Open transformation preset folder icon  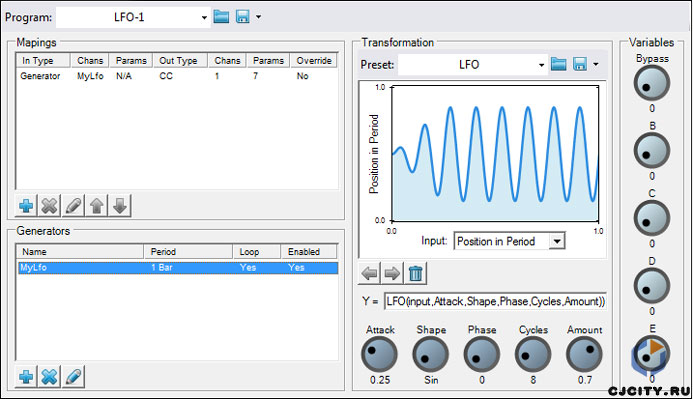pyautogui.click(x=559, y=65)
